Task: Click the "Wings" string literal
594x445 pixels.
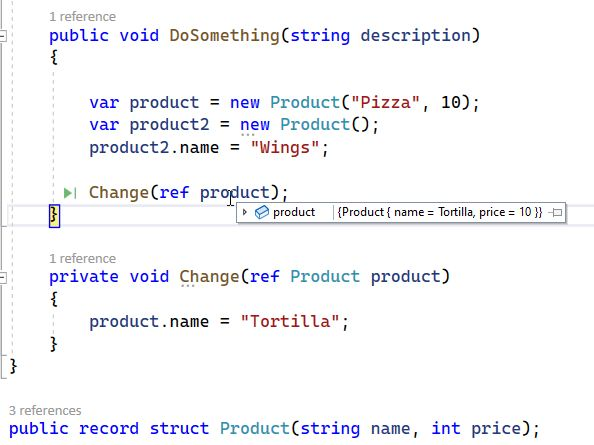Action: pyautogui.click(x=285, y=148)
